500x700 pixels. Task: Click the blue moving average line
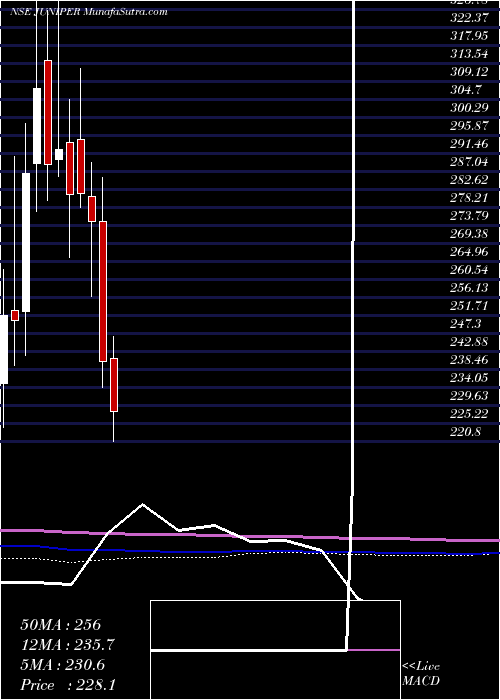250,552
